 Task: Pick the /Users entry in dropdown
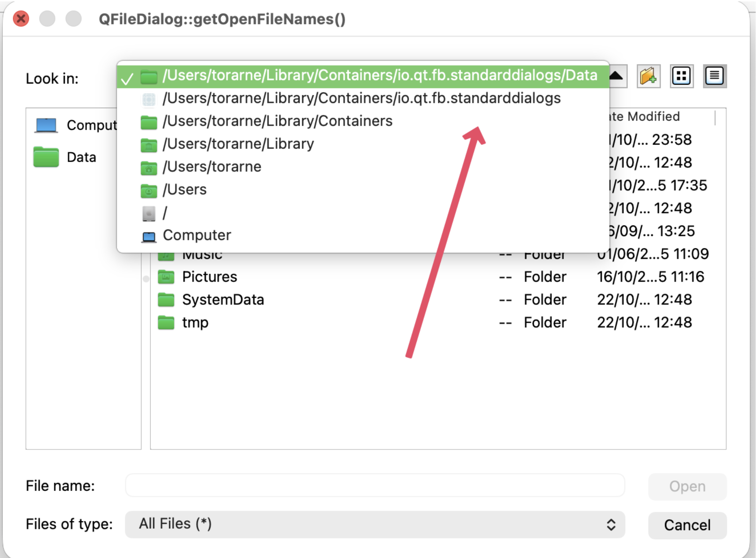184,190
